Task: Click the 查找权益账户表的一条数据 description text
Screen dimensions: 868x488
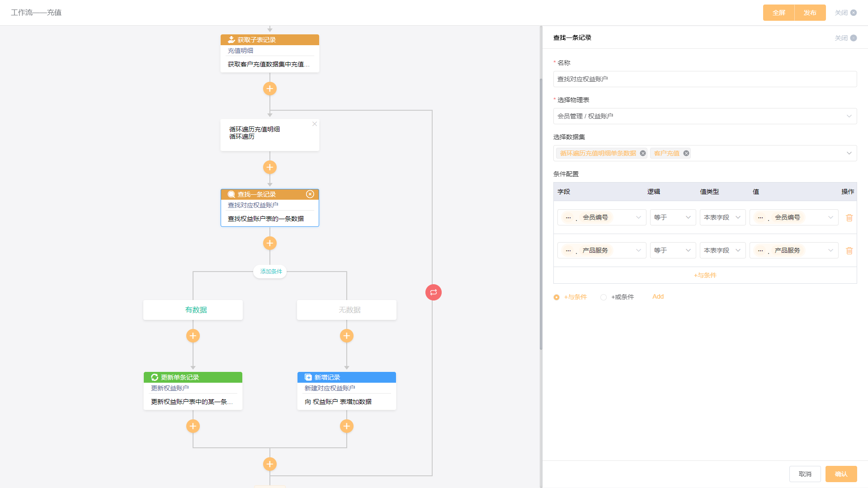Action: point(266,219)
